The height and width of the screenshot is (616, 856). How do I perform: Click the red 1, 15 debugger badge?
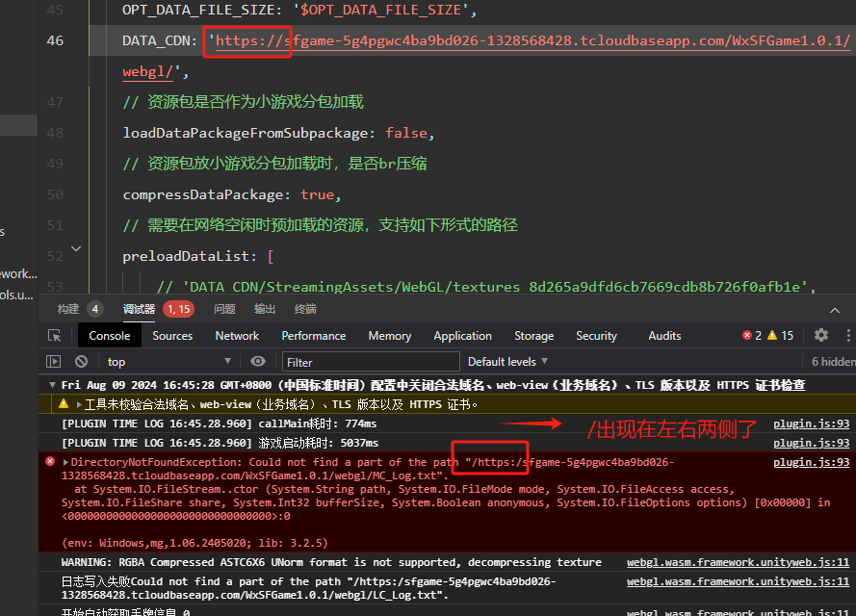click(x=178, y=309)
